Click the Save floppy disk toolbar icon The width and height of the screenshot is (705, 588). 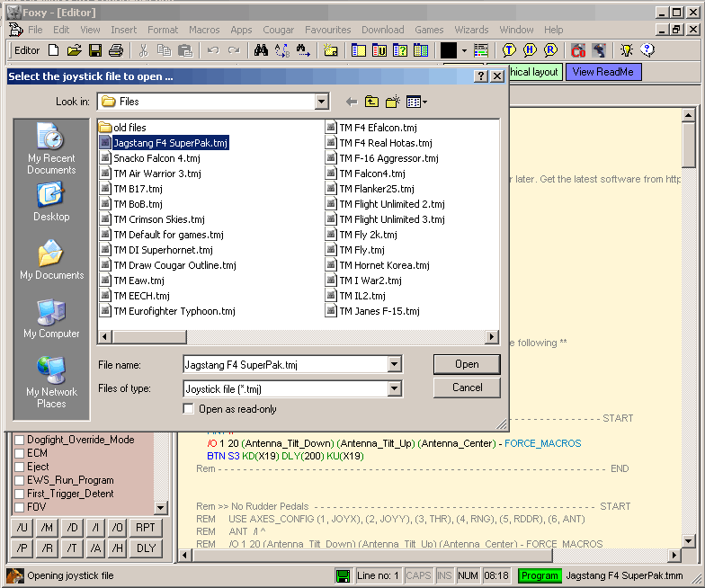click(94, 50)
